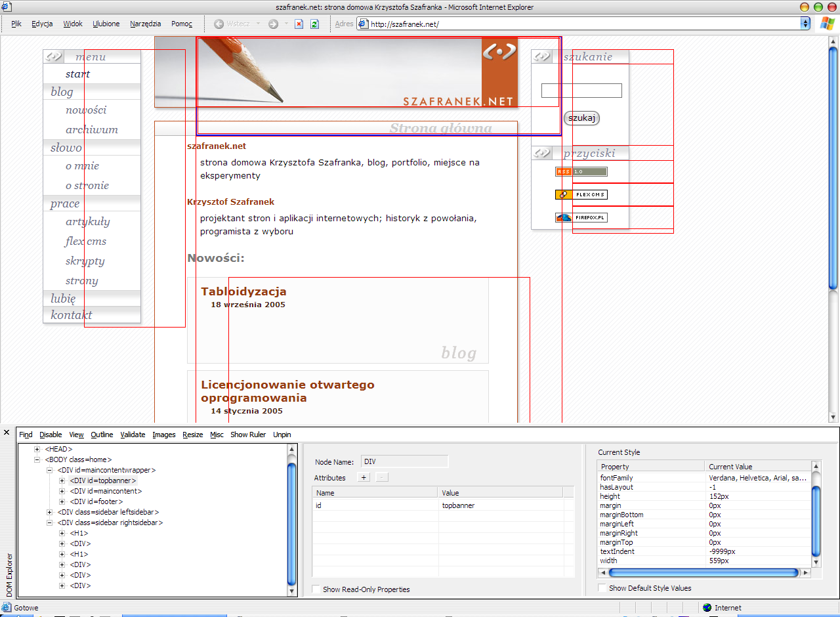The height and width of the screenshot is (617, 840).
Task: Open the Narzędzia menu
Action: (x=145, y=24)
